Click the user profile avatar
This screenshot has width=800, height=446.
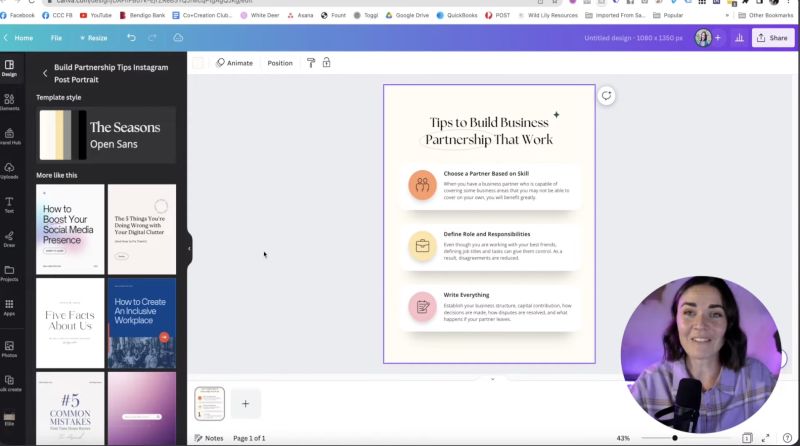click(x=703, y=38)
